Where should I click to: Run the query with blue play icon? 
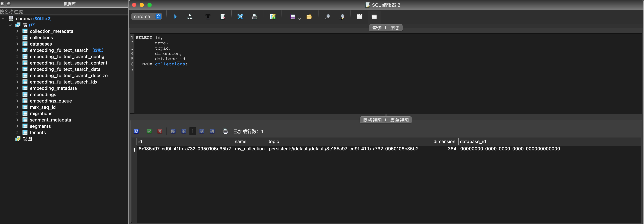click(x=175, y=17)
